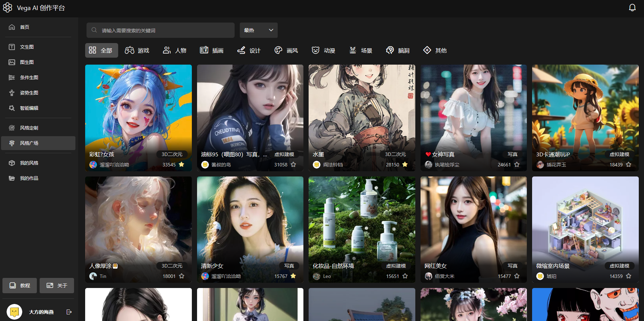Select the 姿势生图 pose generation tool

[x=29, y=92]
